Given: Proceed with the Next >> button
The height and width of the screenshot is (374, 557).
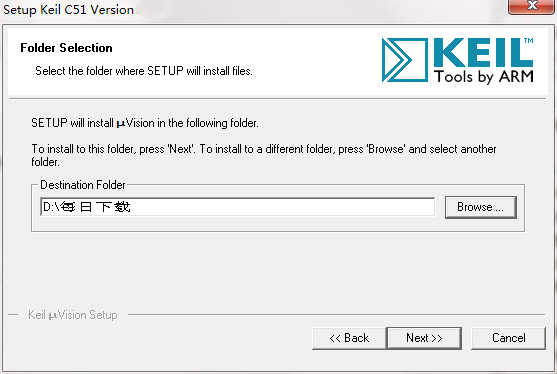Looking at the screenshot, I should (424, 338).
